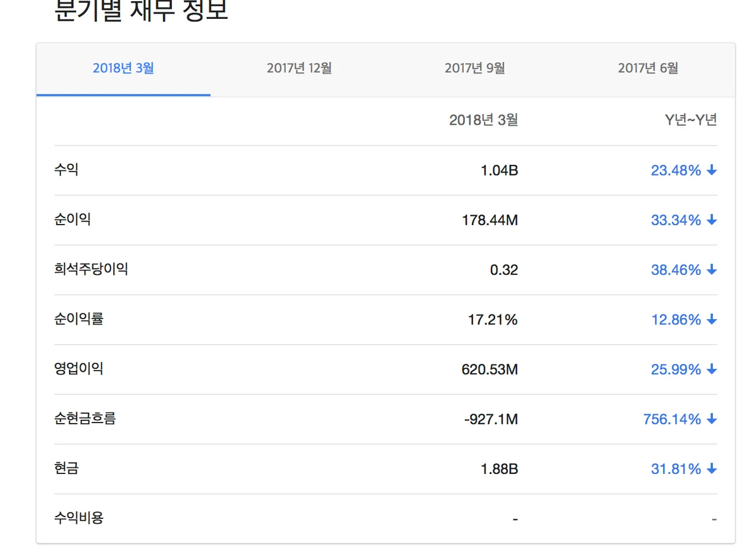Click the 756.14% change in 순현금흐름 row
Image resolution: width=756 pixels, height=552 pixels.
[x=672, y=420]
